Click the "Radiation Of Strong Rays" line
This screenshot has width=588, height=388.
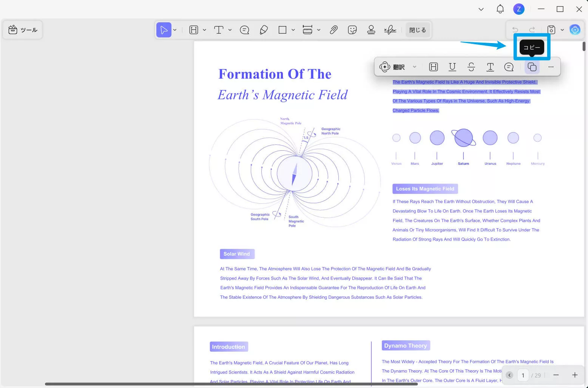452,240
